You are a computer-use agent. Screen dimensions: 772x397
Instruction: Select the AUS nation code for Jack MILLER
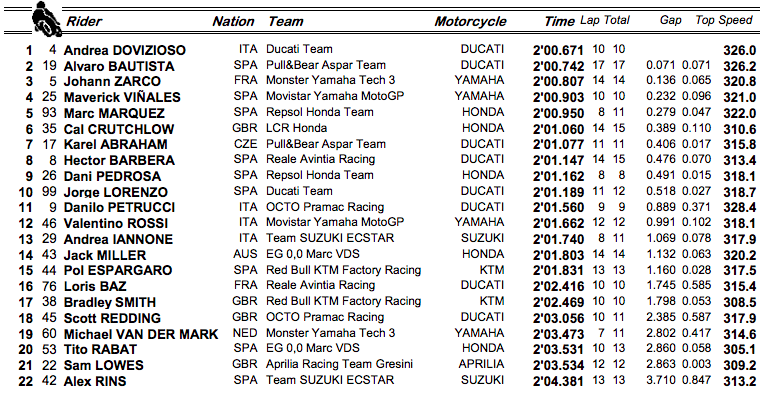[x=245, y=254]
